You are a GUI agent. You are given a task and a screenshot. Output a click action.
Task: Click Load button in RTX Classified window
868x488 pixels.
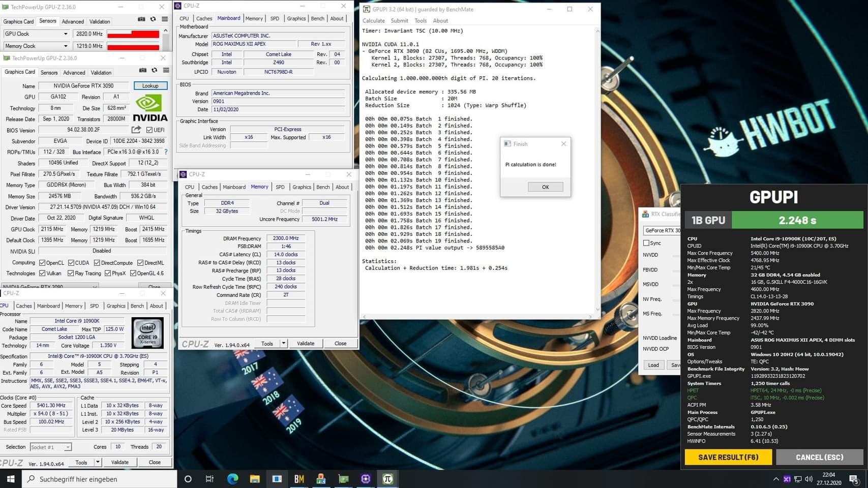pyautogui.click(x=653, y=365)
